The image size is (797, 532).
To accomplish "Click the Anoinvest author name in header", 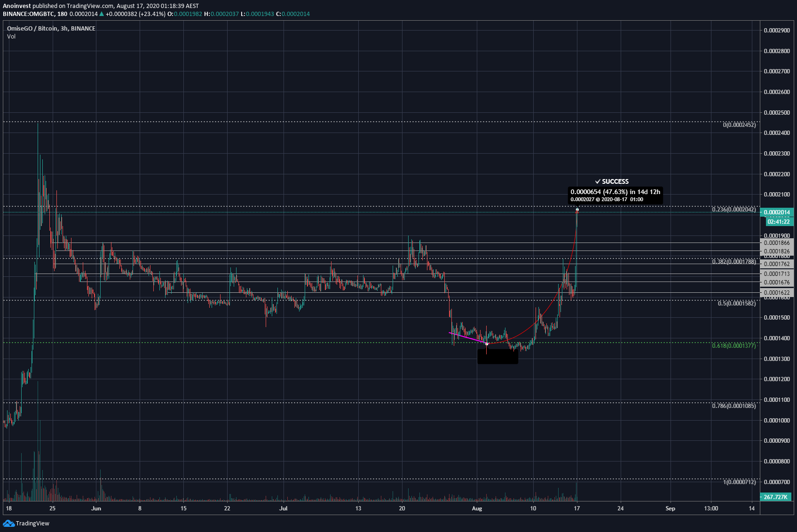I will (16, 6).
